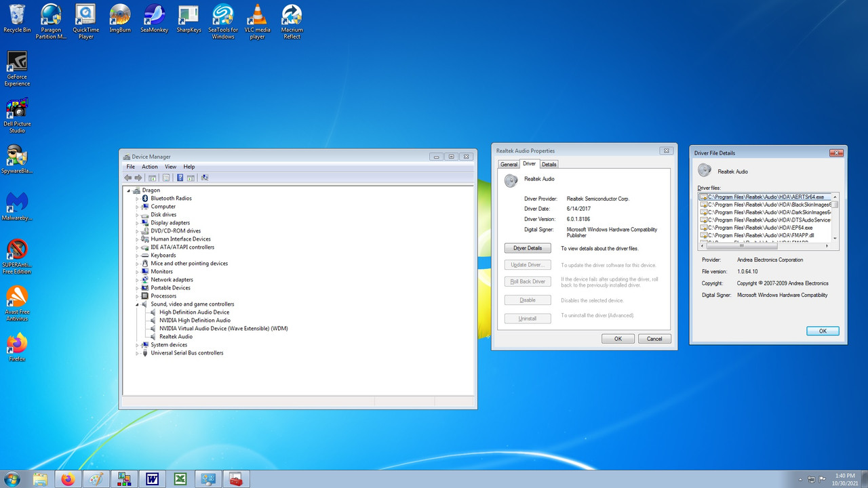Screen dimensions: 868x488
Task: Select the AERTSr64.exe driver file
Action: coord(766,197)
